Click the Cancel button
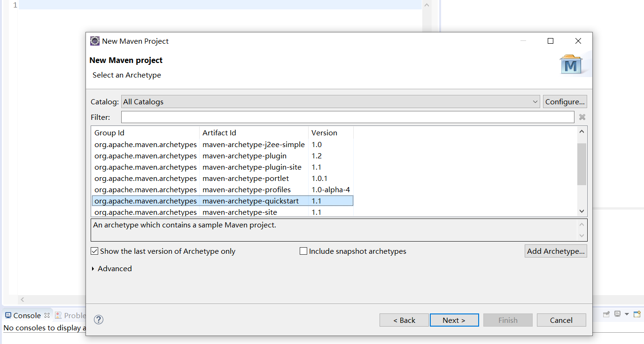The image size is (644, 344). click(x=561, y=320)
